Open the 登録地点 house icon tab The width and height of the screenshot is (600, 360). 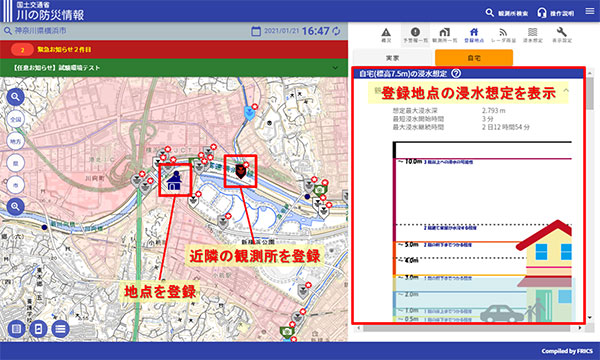click(x=474, y=35)
